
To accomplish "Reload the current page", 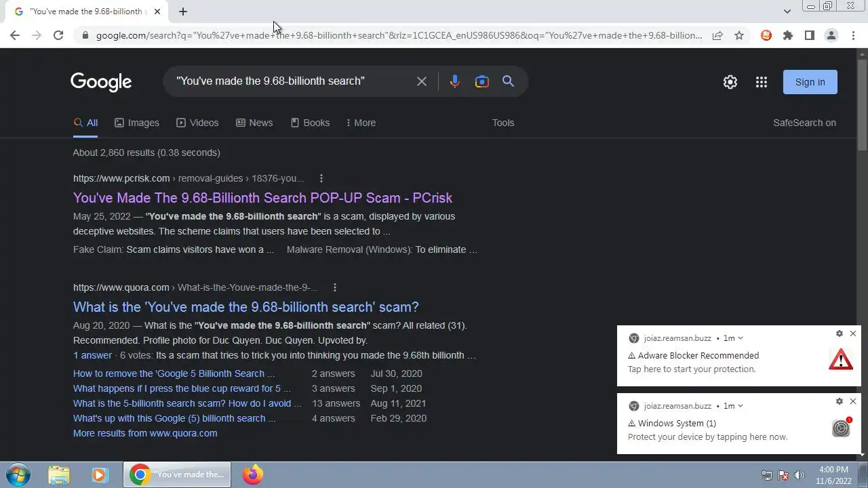I will [58, 35].
